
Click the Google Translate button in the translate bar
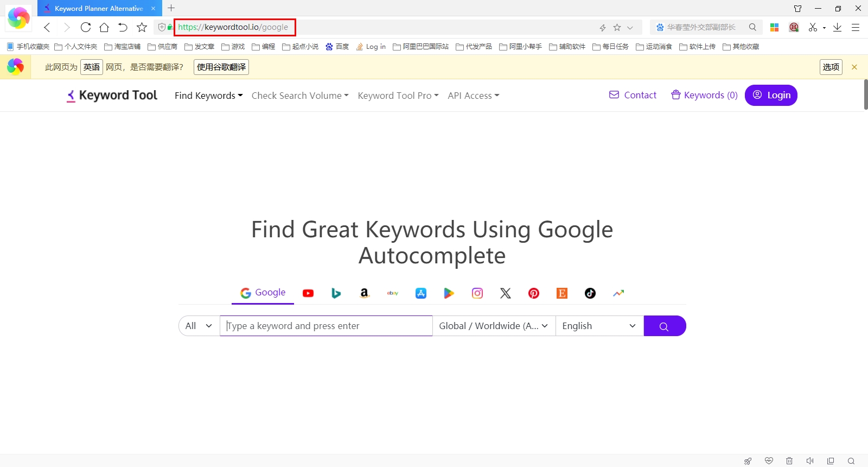click(221, 67)
